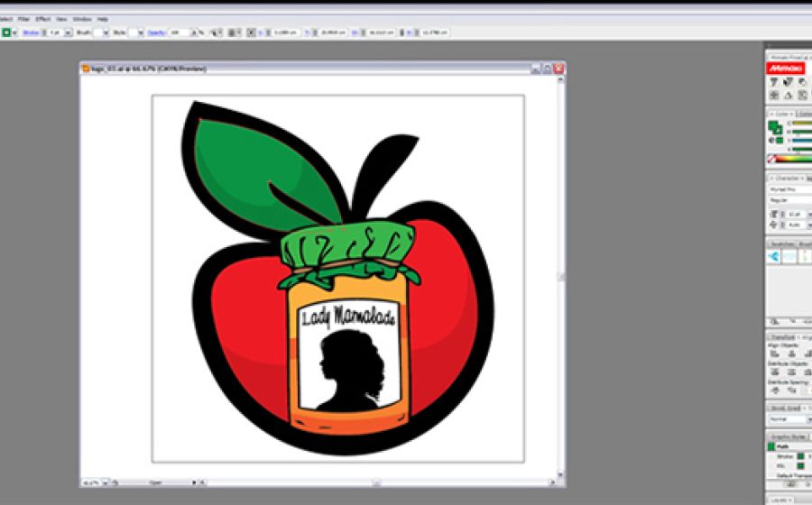
Task: Click the Fill color swatch in Appearance panel
Action: [x=800, y=466]
